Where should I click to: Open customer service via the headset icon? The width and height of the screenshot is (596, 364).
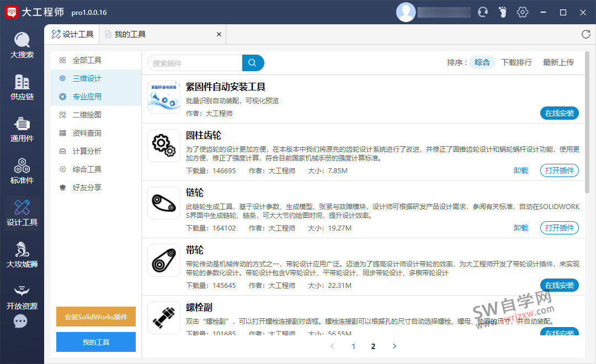point(482,12)
